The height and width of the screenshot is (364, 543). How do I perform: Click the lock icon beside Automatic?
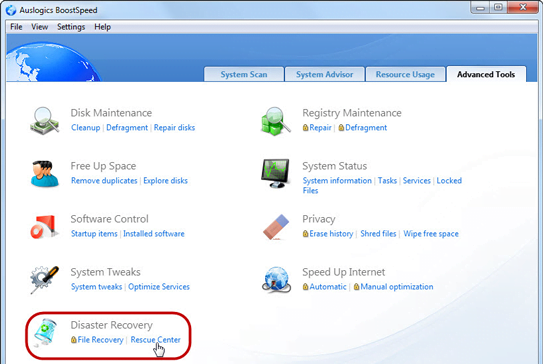[x=305, y=286]
